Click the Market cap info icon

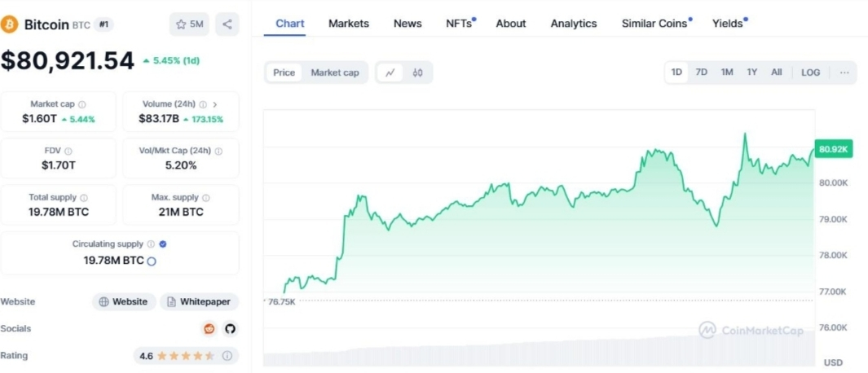[82, 104]
